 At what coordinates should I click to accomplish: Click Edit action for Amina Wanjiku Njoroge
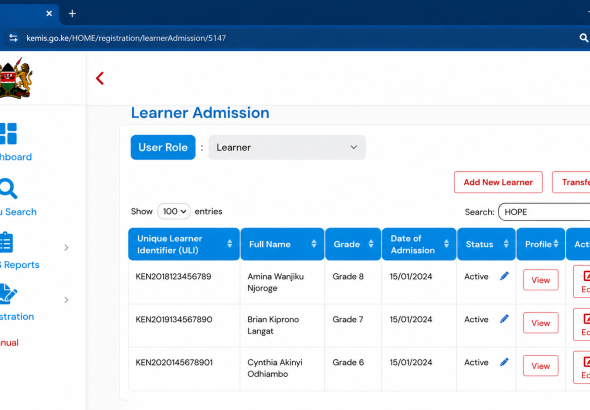pos(582,282)
